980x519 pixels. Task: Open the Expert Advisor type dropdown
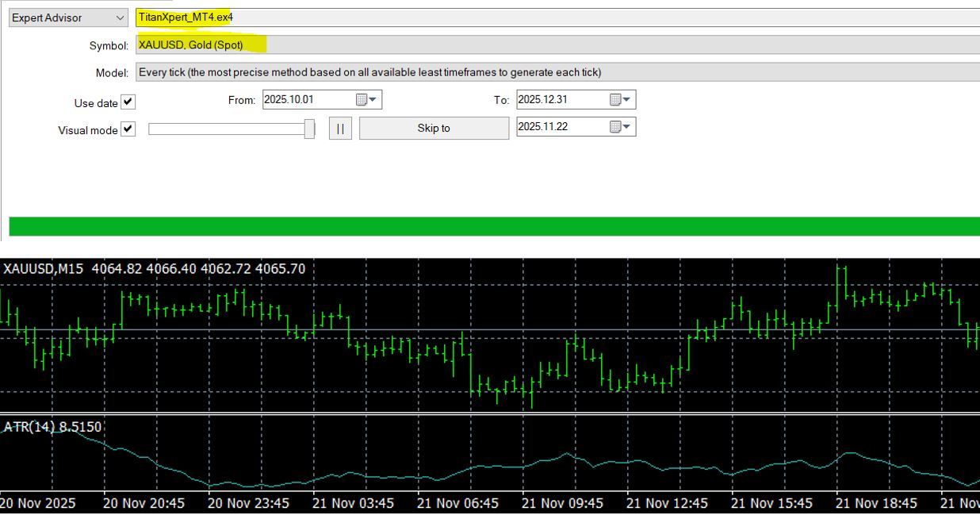pyautogui.click(x=68, y=17)
